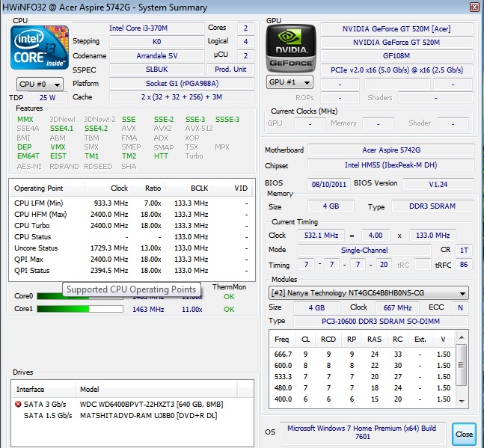Click the DDR3 SDRAM memory type field
The image size is (484, 448).
point(432,206)
